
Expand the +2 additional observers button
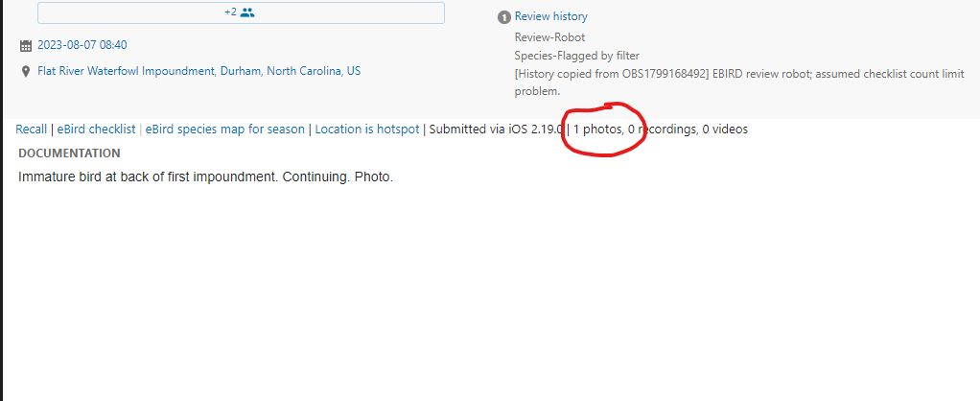point(241,12)
